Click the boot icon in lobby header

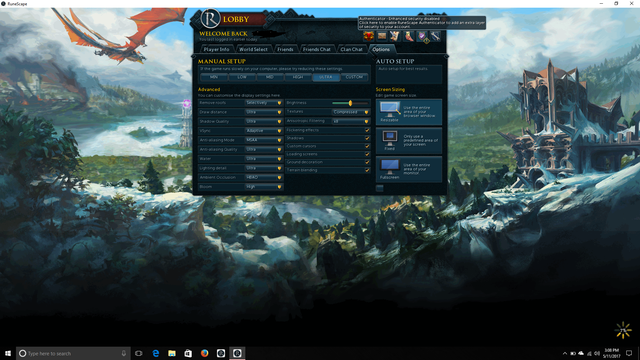(409, 37)
